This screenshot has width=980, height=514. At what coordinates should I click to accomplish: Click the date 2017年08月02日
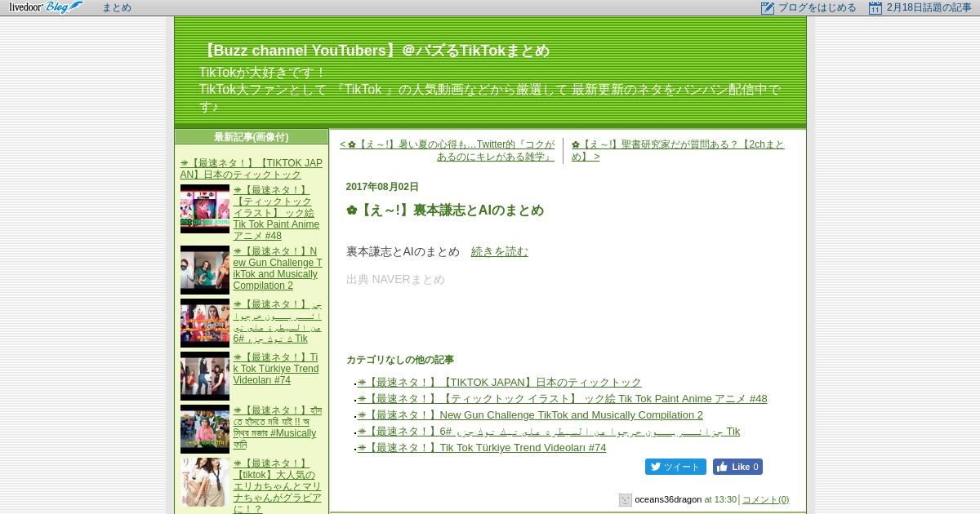pos(382,187)
